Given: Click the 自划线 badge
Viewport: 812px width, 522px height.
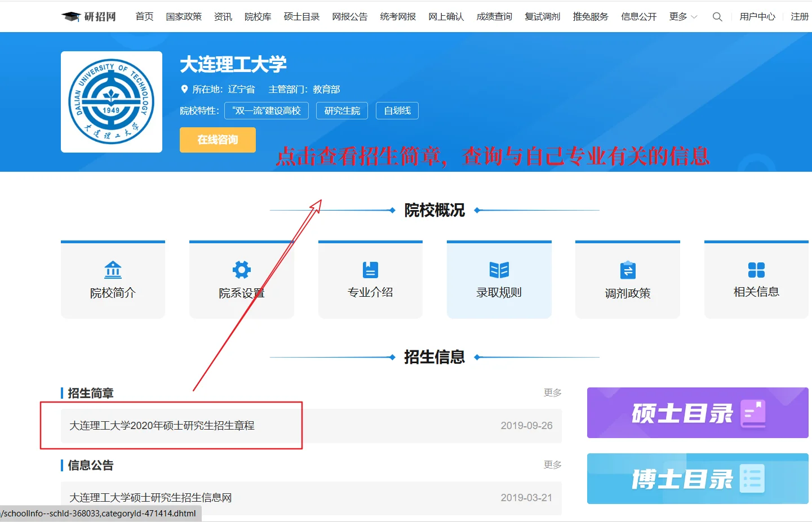Looking at the screenshot, I should pyautogui.click(x=397, y=110).
